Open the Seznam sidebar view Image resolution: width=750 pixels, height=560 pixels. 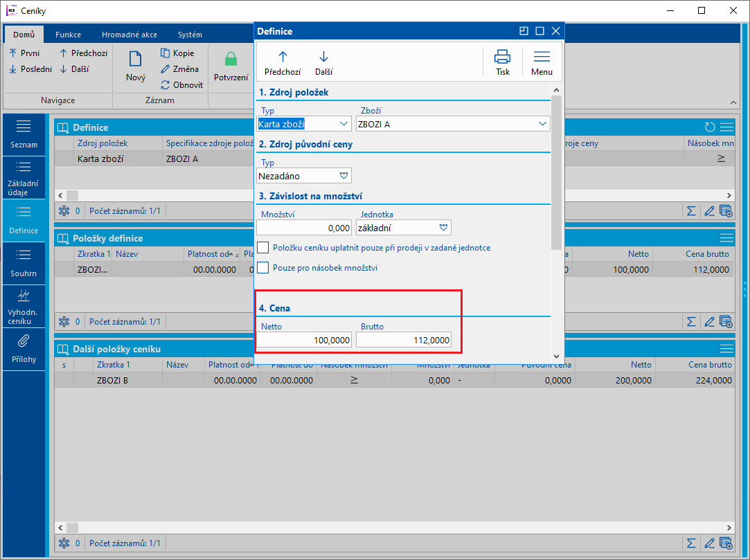click(x=24, y=134)
